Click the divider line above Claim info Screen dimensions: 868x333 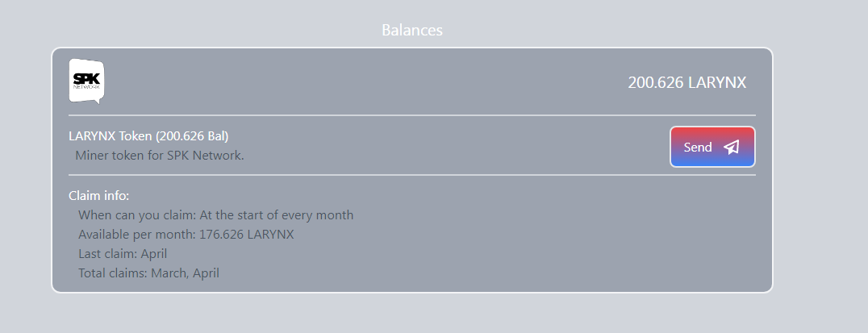(x=412, y=175)
